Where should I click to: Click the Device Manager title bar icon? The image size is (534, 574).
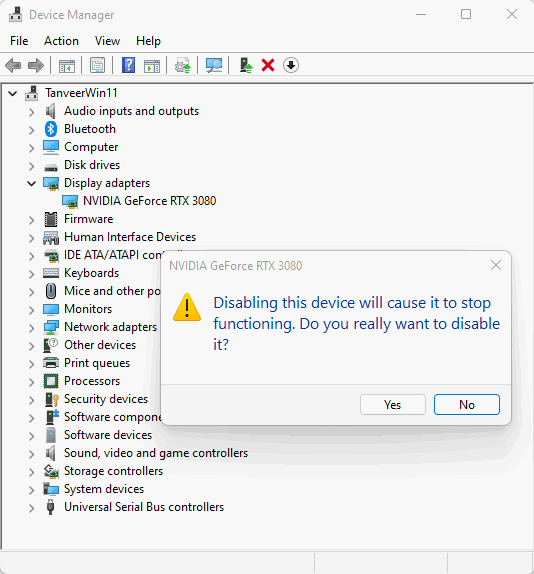point(15,15)
